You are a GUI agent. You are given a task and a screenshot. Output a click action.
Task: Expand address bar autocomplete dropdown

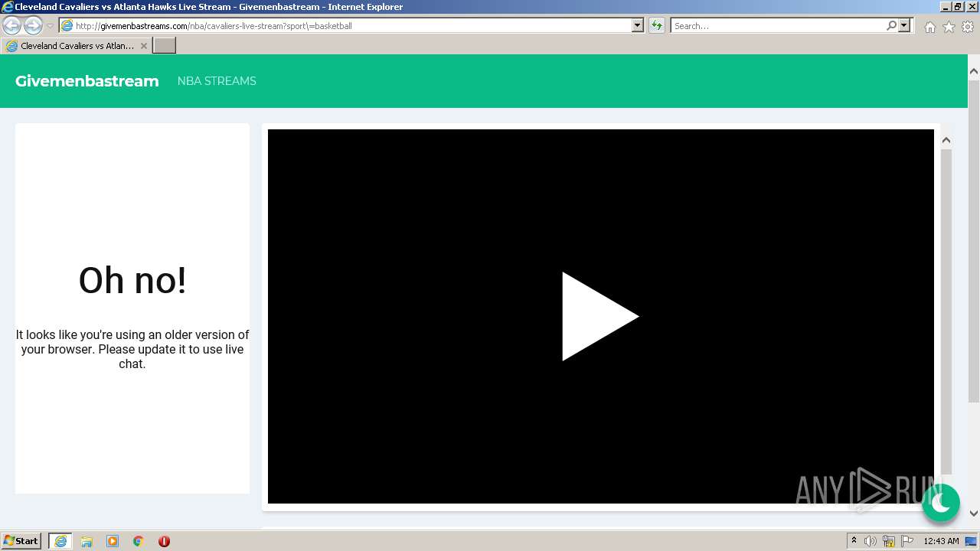pyautogui.click(x=638, y=26)
